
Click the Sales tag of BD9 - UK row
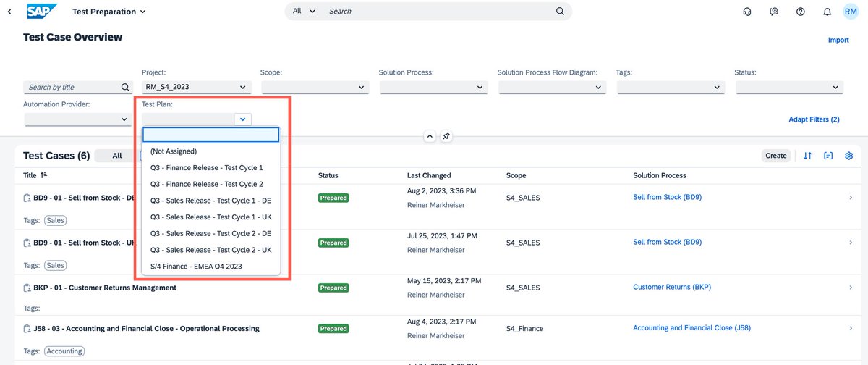pos(55,265)
